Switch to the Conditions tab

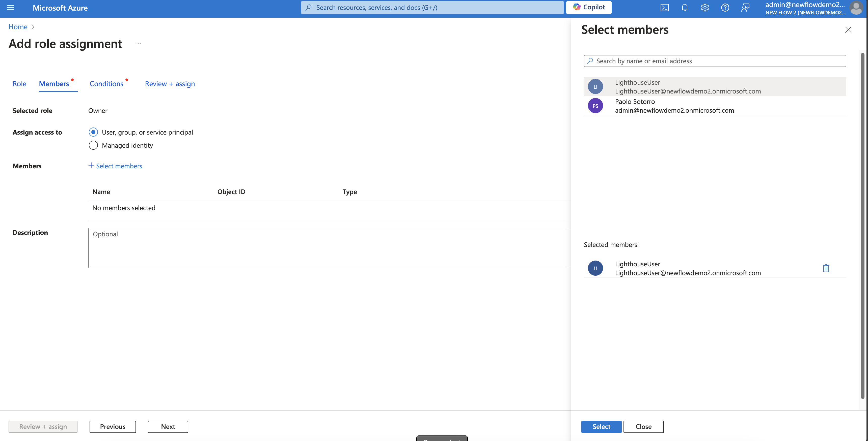click(x=106, y=83)
